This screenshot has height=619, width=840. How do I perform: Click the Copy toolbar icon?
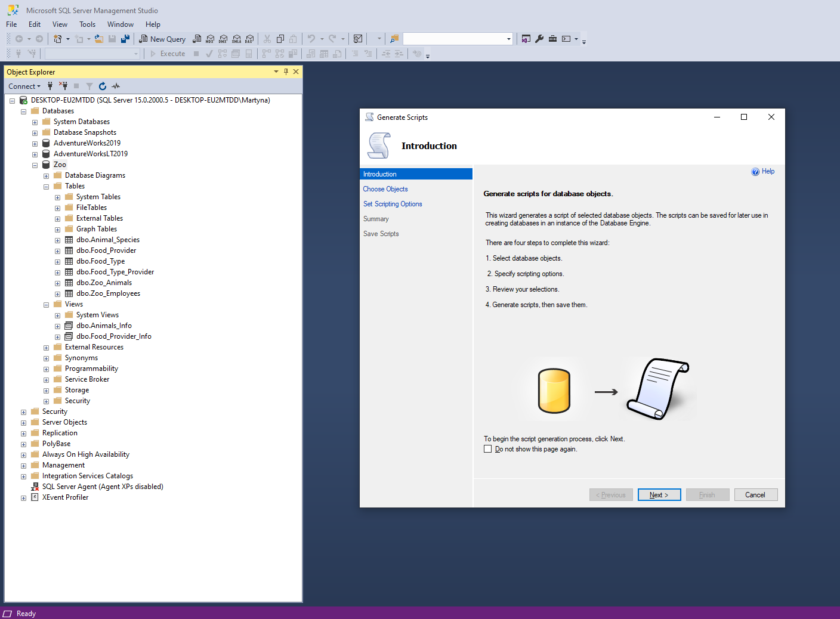280,39
